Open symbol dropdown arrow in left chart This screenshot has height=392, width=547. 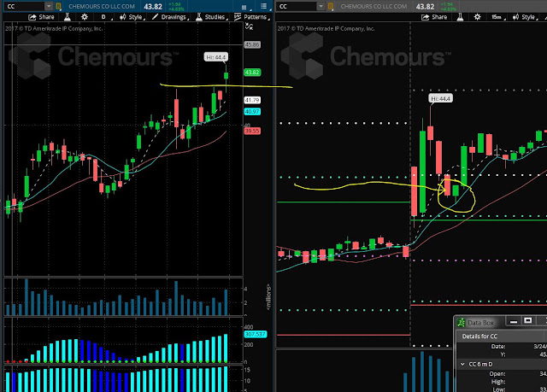coord(49,6)
